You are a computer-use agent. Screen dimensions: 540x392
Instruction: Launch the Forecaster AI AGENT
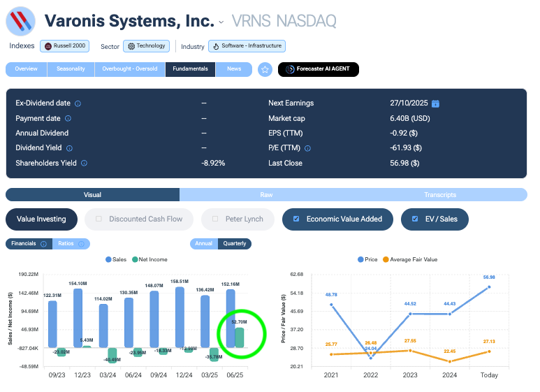tap(319, 69)
